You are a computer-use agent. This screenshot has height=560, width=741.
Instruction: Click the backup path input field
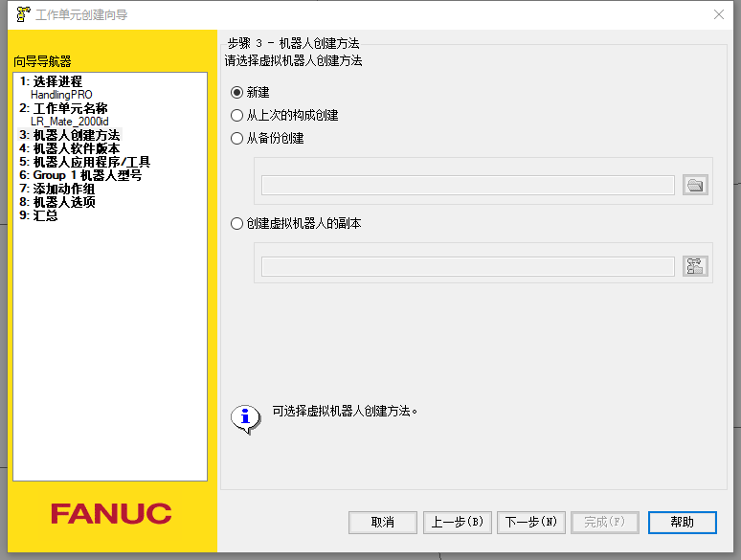pyautogui.click(x=468, y=186)
